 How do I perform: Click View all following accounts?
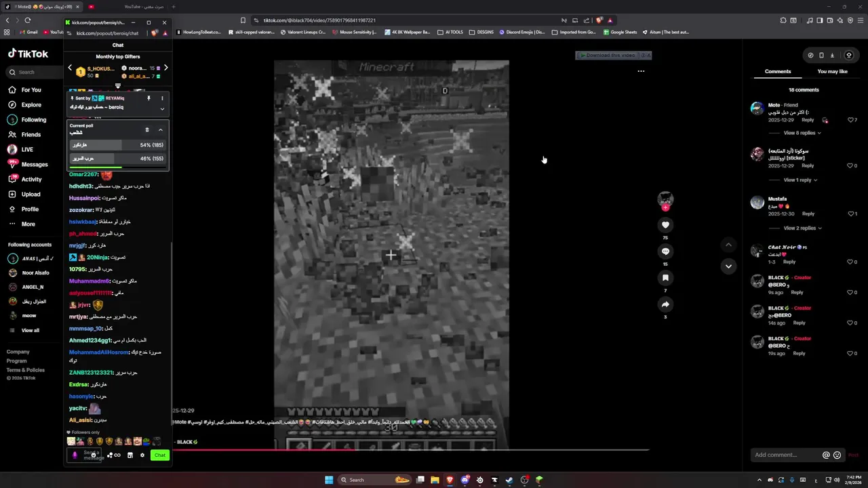24,330
